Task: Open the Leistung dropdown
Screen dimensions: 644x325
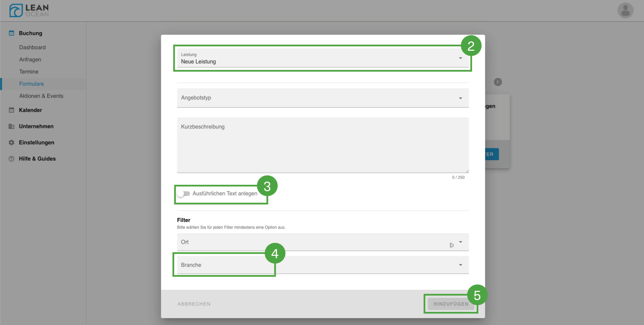Action: pos(323,58)
